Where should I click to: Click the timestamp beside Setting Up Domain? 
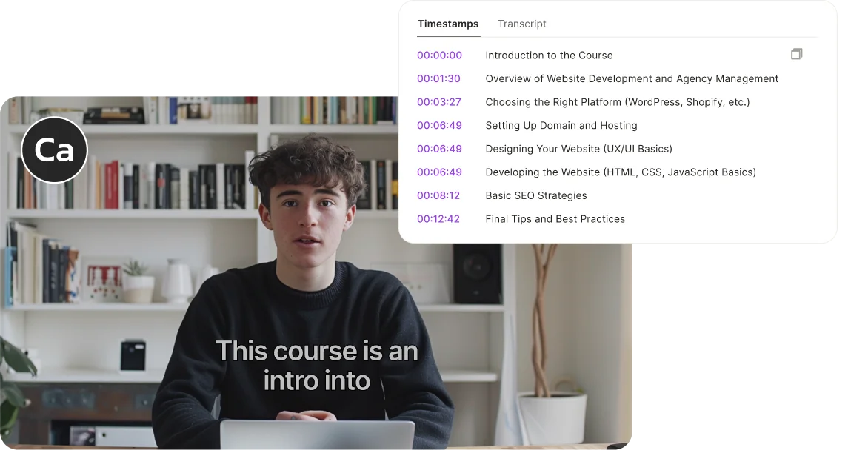pos(439,125)
